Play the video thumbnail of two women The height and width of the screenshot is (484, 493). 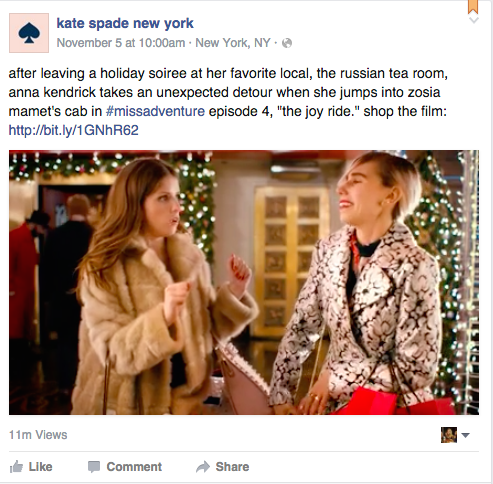tap(244, 283)
